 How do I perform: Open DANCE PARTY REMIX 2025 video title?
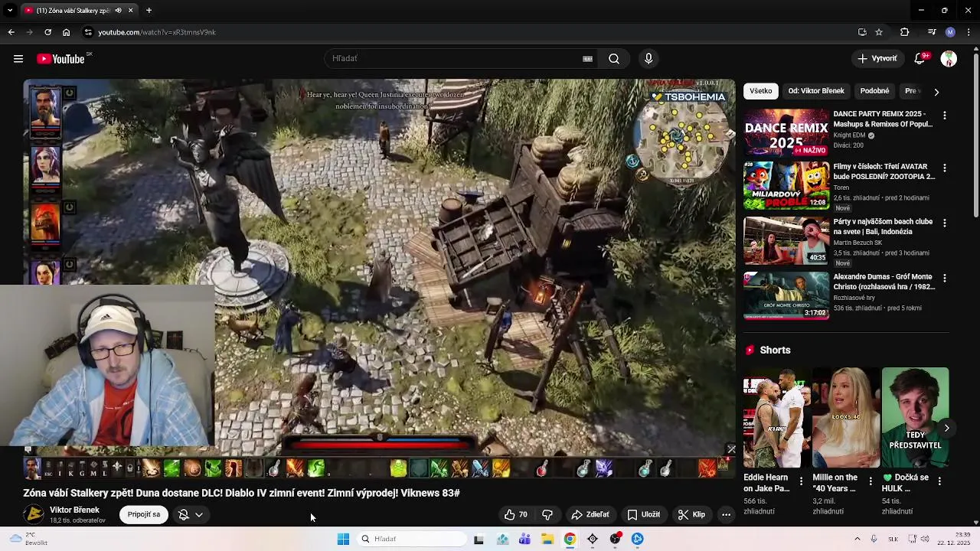click(x=883, y=119)
